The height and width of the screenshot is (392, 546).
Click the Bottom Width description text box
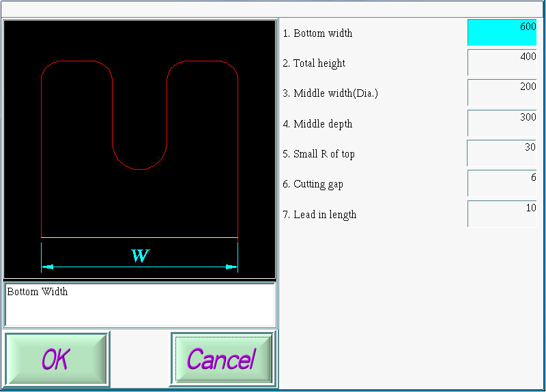coord(140,305)
